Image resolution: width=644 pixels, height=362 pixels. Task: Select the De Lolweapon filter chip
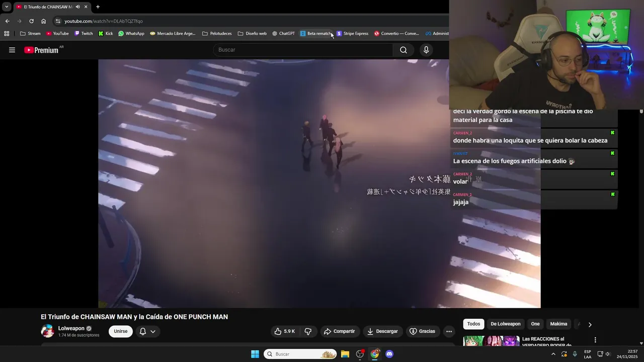506,324
